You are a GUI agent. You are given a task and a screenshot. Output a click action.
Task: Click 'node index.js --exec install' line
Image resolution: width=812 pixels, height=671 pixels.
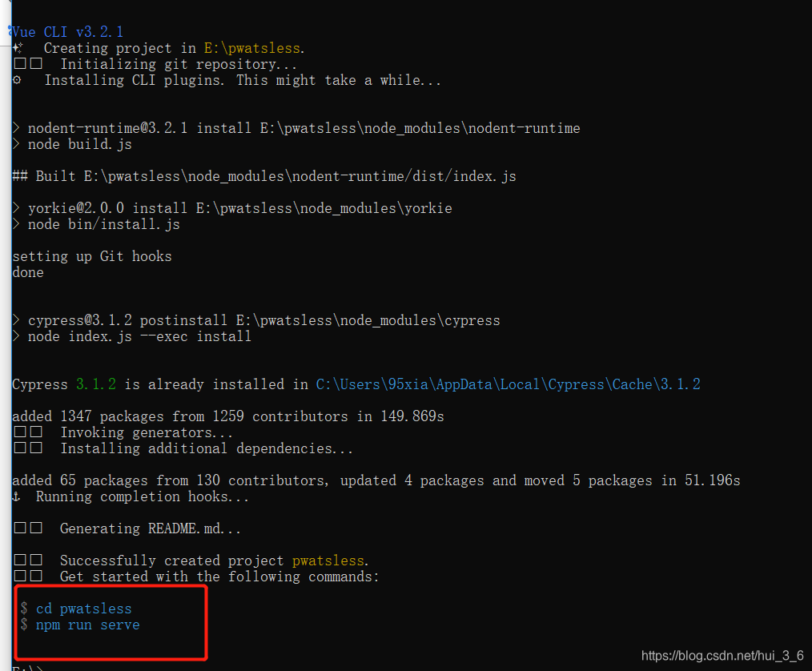tap(131, 337)
